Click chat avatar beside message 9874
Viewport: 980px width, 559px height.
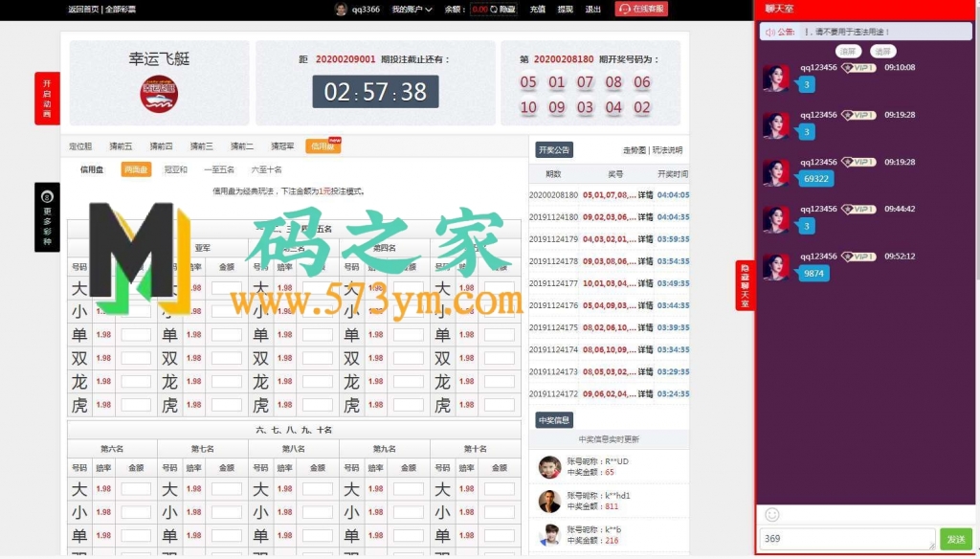click(775, 267)
